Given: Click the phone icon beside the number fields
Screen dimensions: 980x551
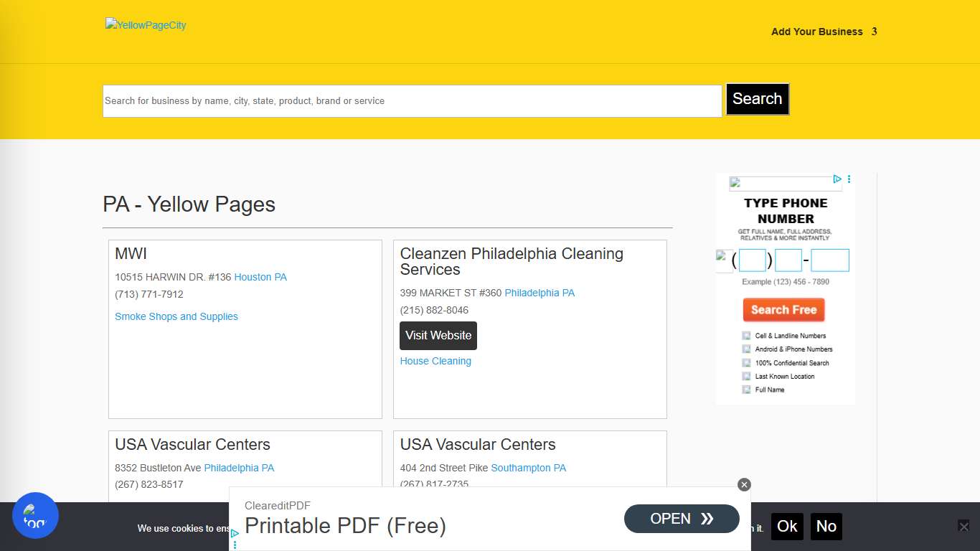Looking at the screenshot, I should point(723,260).
